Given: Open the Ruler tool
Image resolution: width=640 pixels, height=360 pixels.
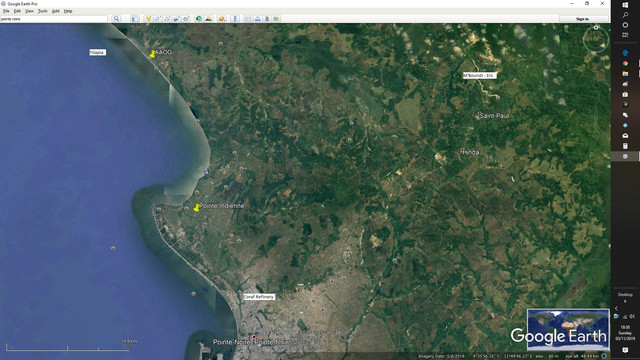Looking at the screenshot, I should (235, 19).
